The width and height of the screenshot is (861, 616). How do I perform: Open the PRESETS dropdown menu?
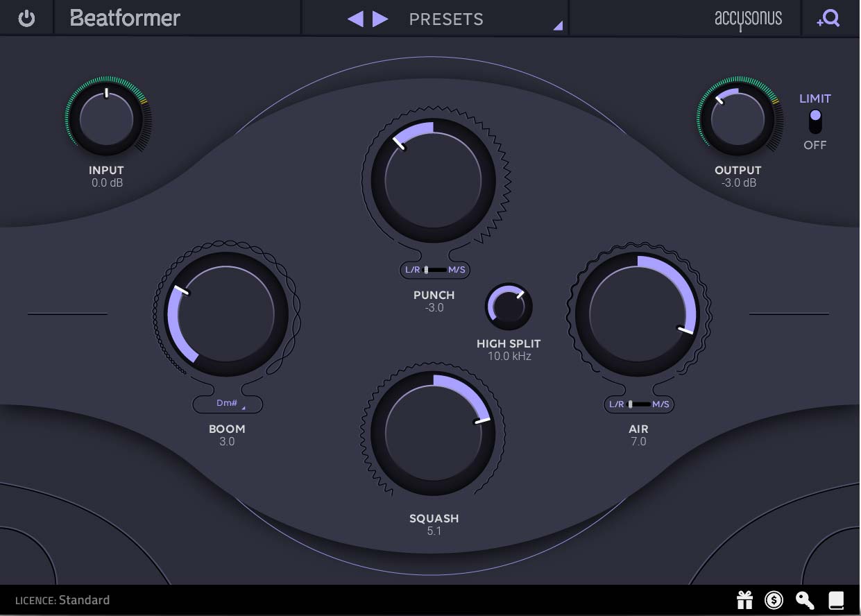click(x=446, y=19)
